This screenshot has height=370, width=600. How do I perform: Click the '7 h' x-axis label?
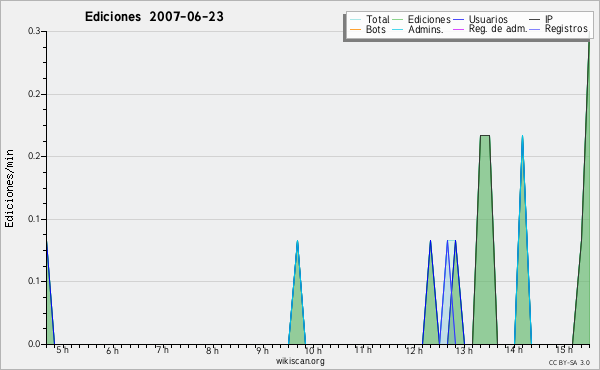pyautogui.click(x=162, y=350)
